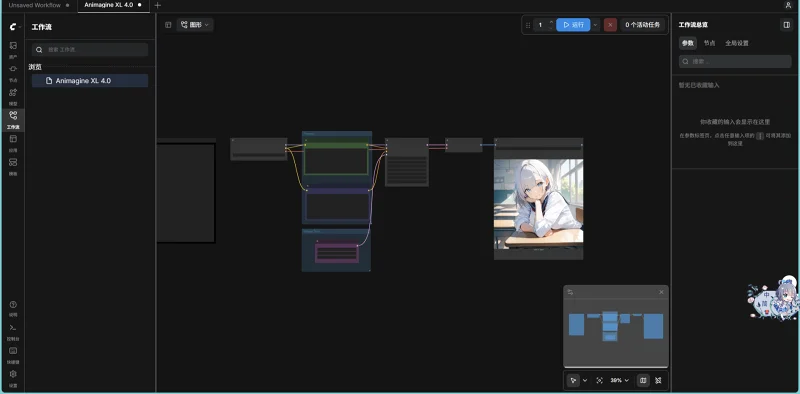The image size is (800, 394).
Task: Click the generated anime girl preview image
Action: (538, 204)
